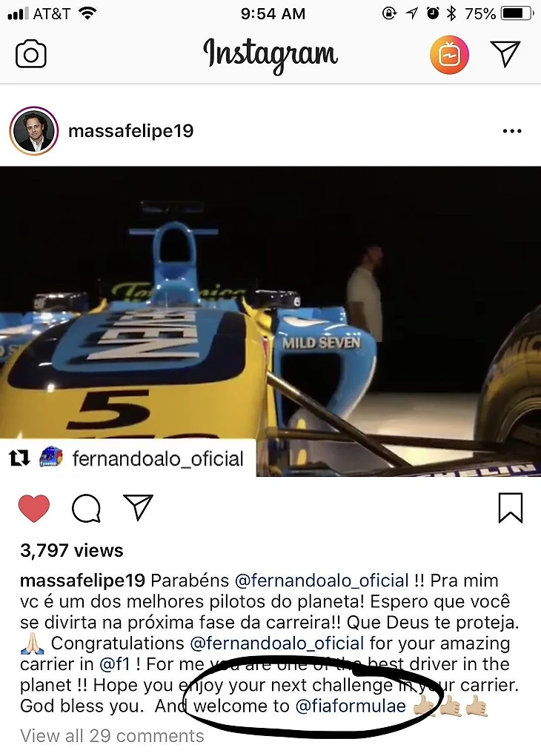The width and height of the screenshot is (541, 756).
Task: Open @f1 mention in caption
Action: tap(114, 664)
